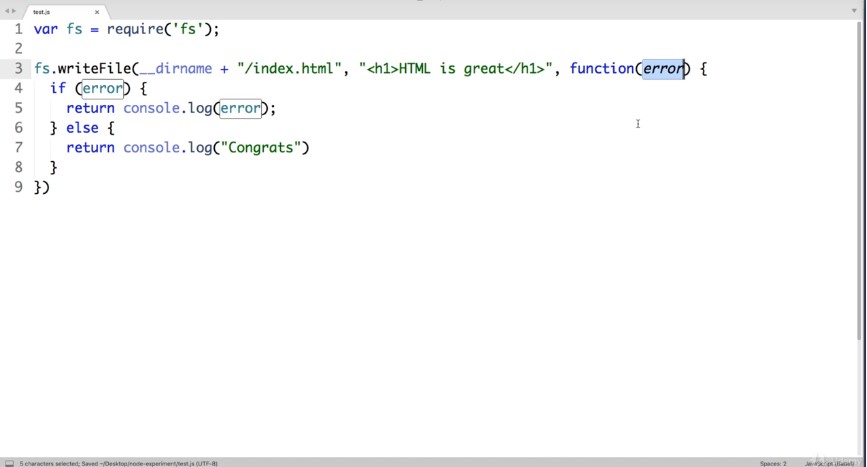Image resolution: width=867 pixels, height=467 pixels.
Task: Click the selected error parameter on line 3
Action: tap(663, 69)
